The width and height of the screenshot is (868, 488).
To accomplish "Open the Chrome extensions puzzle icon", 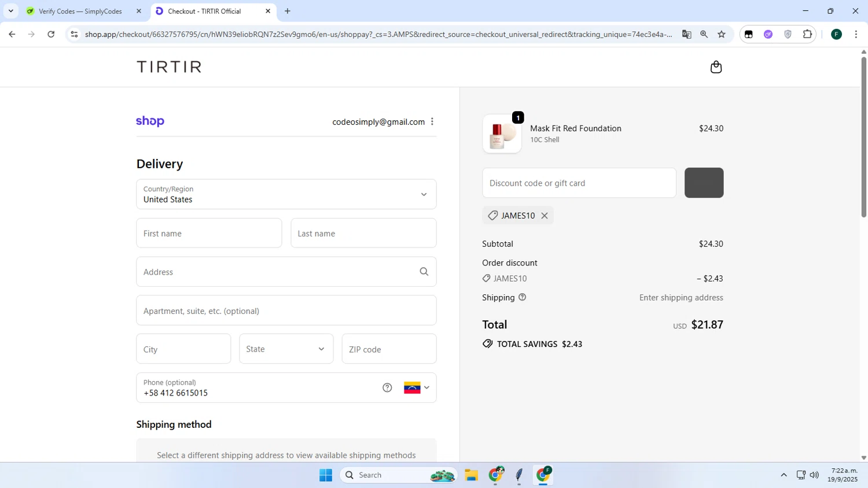I will [807, 34].
